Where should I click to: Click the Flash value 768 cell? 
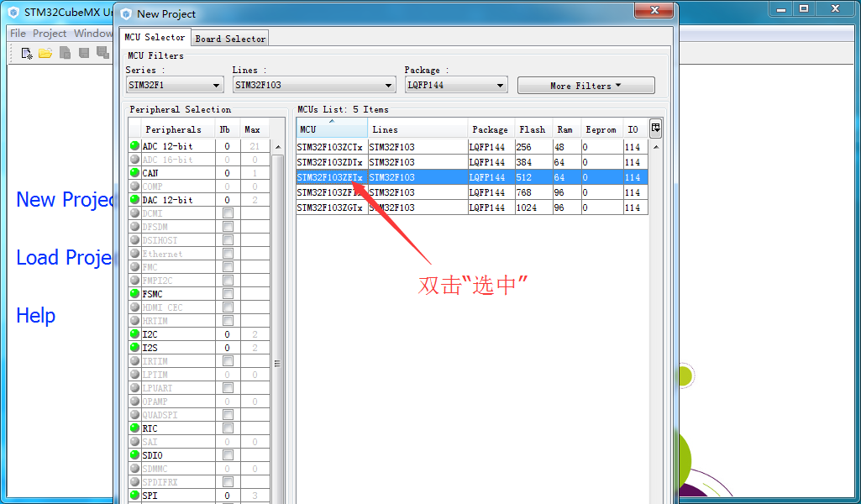pos(533,192)
